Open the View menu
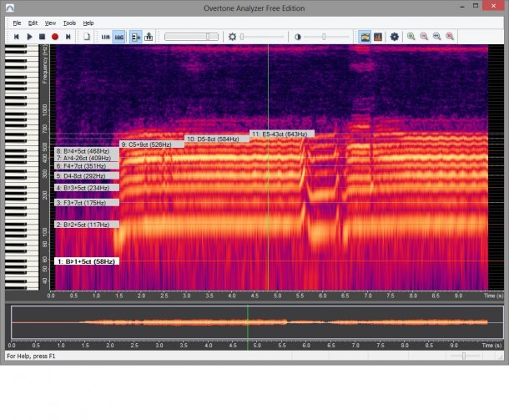The width and height of the screenshot is (509, 420). coord(51,23)
